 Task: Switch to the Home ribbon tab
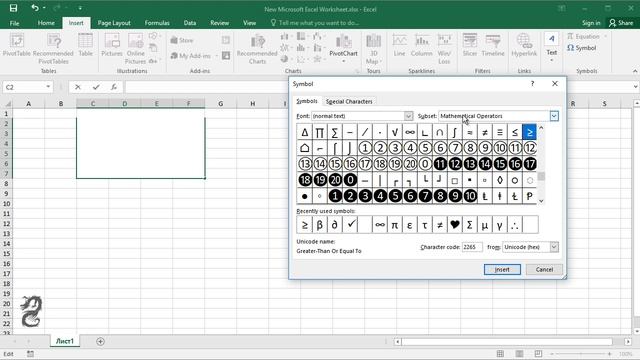click(x=46, y=23)
